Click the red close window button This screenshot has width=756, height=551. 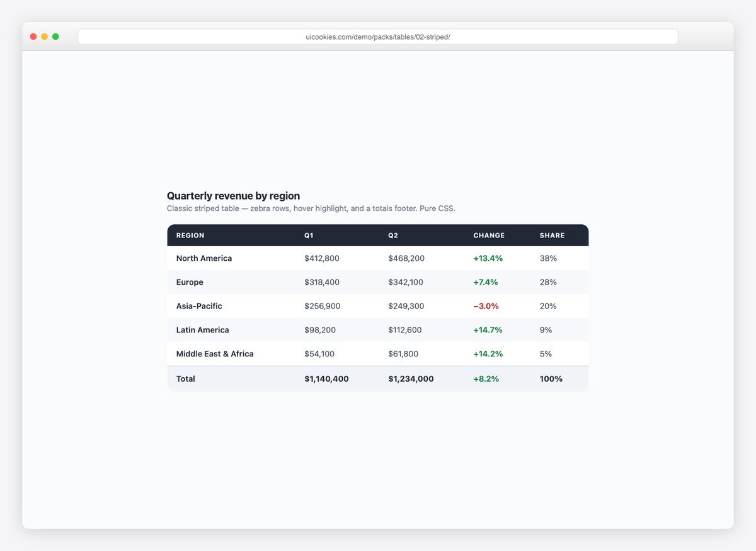(33, 37)
